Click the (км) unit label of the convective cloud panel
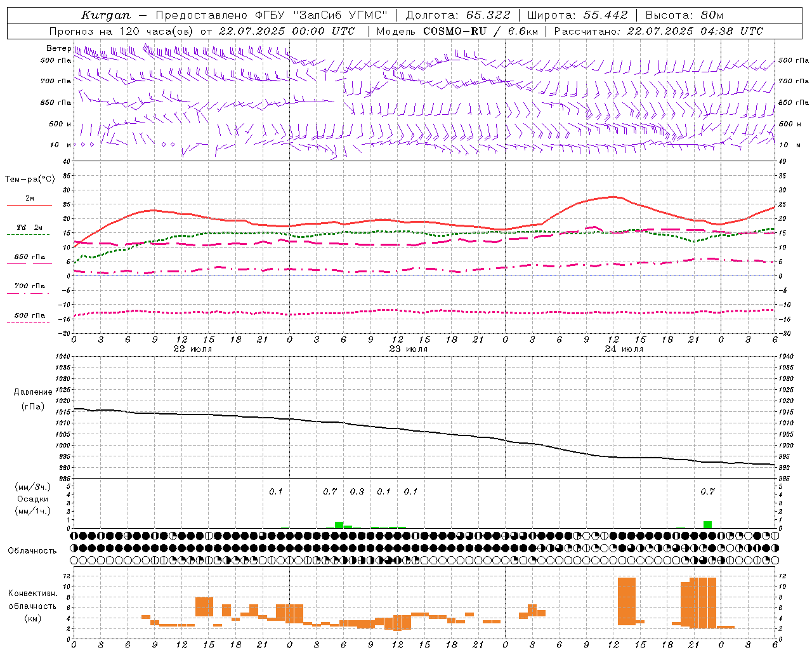This screenshot has width=812, height=650. point(32,618)
